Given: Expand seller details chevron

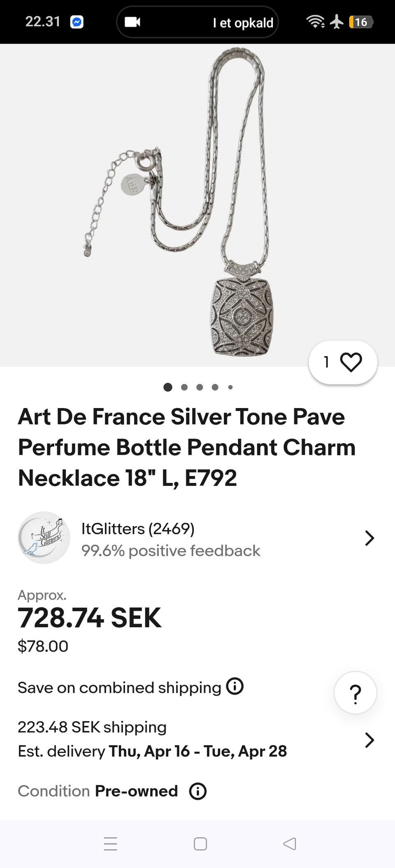Looking at the screenshot, I should tap(369, 538).
